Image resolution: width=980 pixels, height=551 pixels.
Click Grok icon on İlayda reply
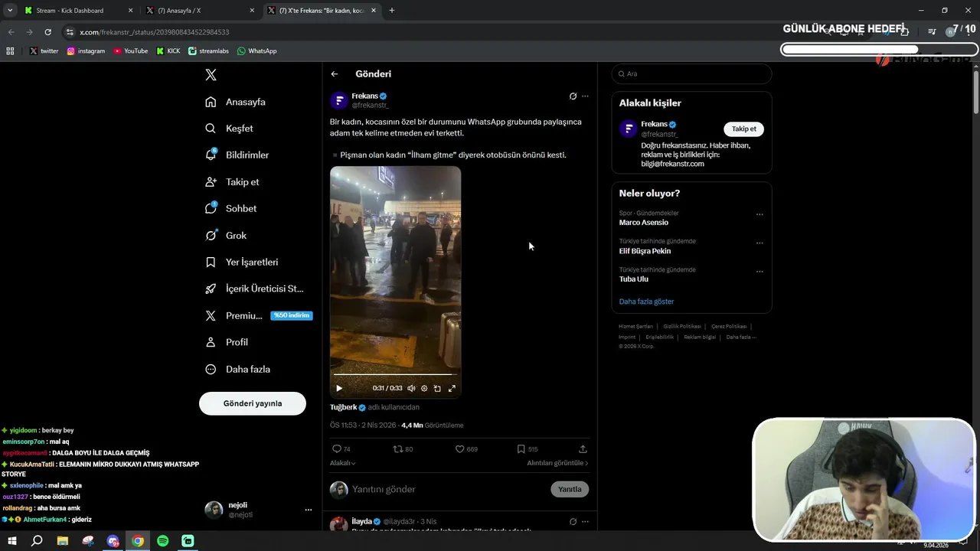point(573,522)
